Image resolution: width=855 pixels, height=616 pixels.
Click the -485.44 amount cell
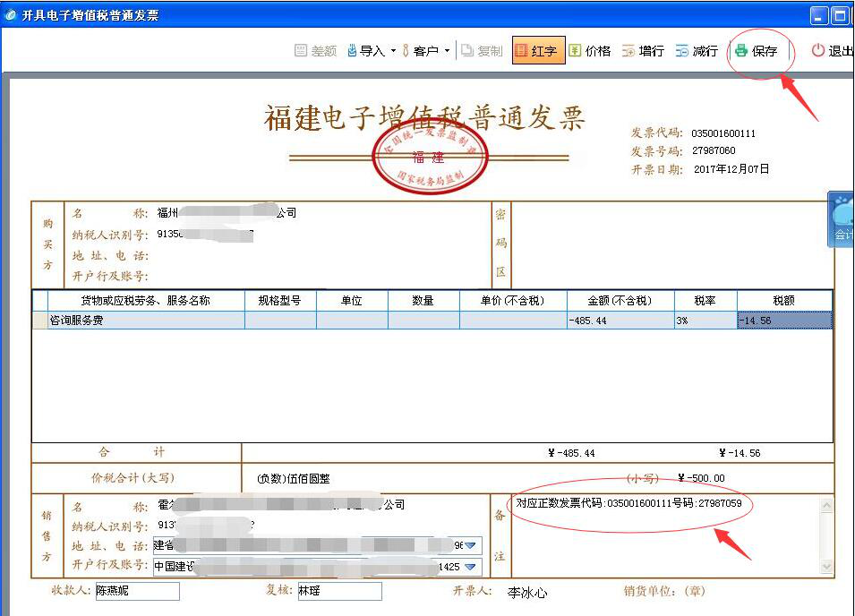[620, 320]
